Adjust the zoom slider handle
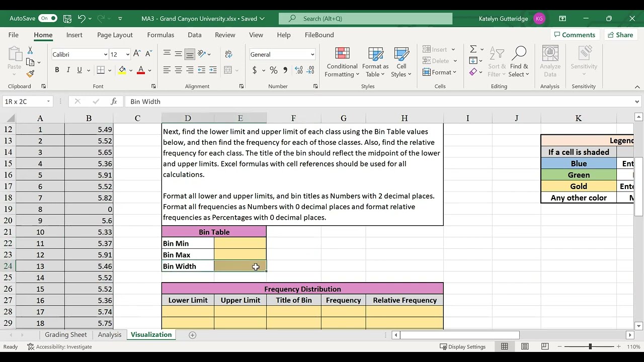The width and height of the screenshot is (644, 362). point(590,346)
